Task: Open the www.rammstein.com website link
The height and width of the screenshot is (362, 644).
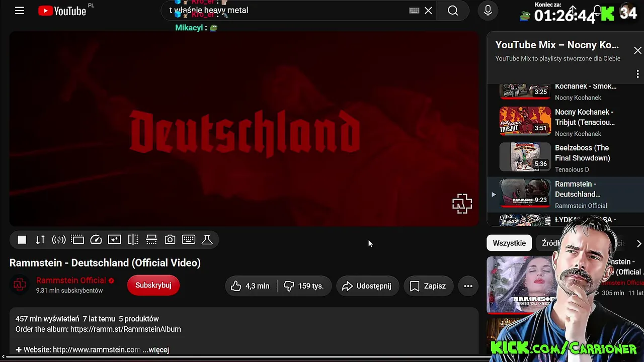Action: point(97,350)
